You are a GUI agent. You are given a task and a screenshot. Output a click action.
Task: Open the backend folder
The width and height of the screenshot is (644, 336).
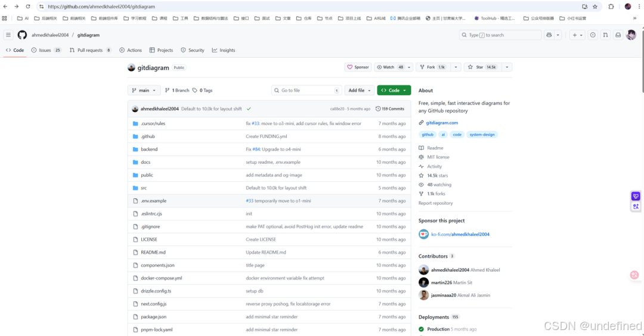[x=149, y=150]
